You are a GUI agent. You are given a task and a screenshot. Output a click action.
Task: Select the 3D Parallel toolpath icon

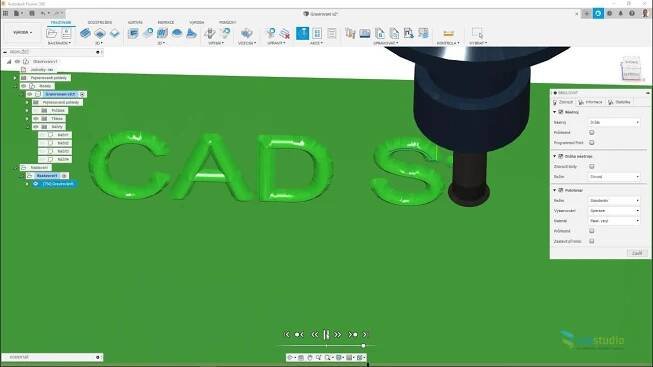tap(162, 33)
